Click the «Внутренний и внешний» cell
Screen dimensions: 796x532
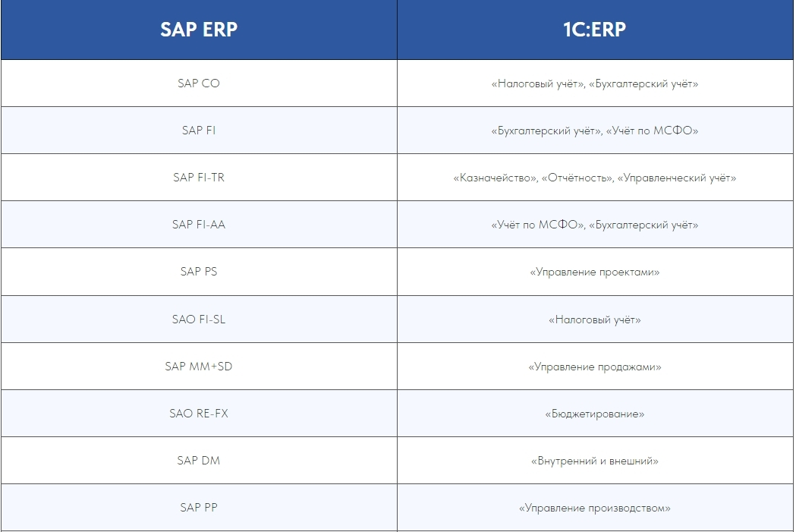595,461
